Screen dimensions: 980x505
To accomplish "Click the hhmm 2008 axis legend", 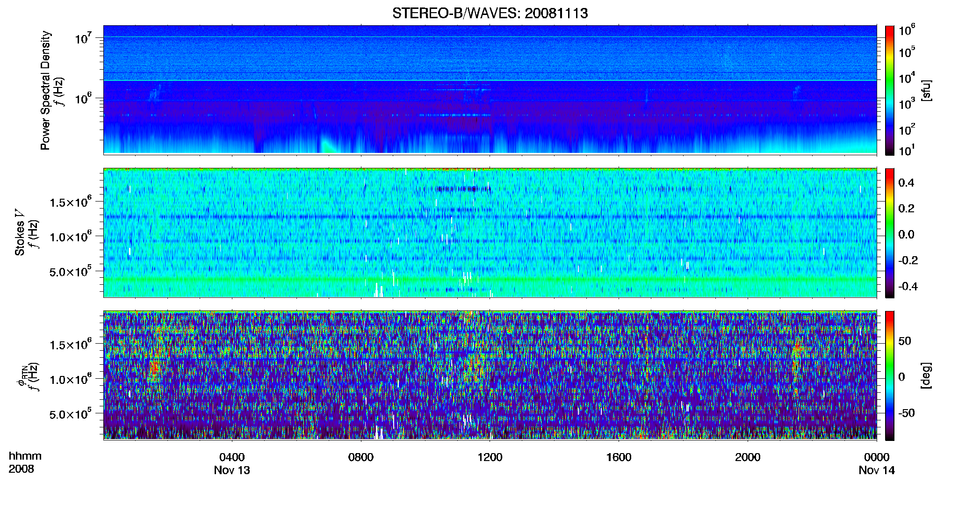I will (x=25, y=462).
